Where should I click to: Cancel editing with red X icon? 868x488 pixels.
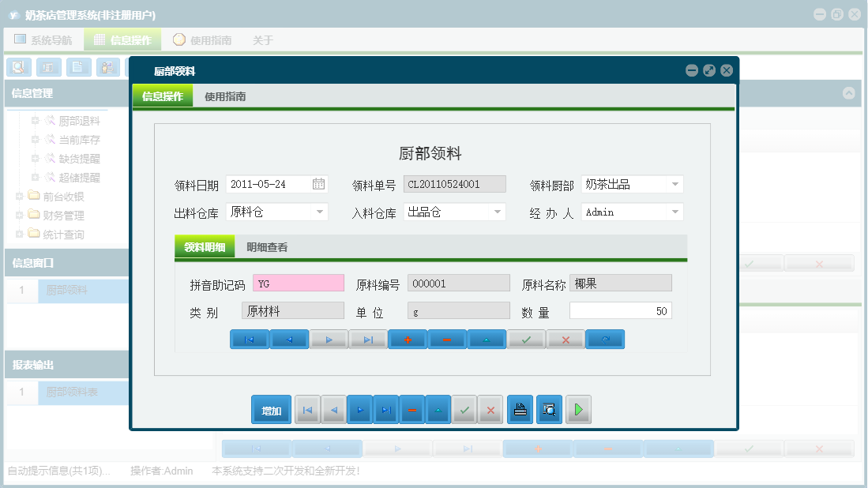pos(566,339)
